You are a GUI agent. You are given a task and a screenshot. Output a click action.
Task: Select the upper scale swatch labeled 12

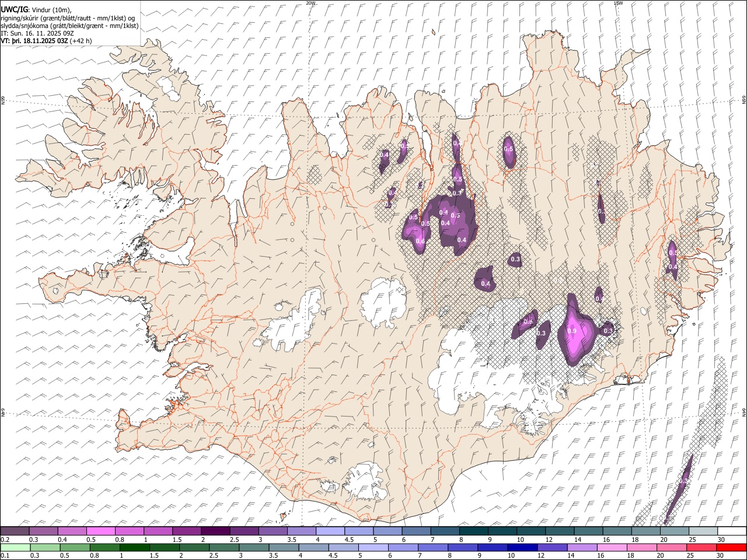(560, 531)
